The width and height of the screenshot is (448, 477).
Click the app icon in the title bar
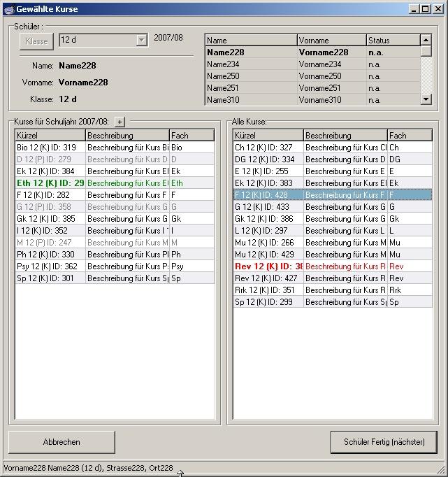coord(8,9)
